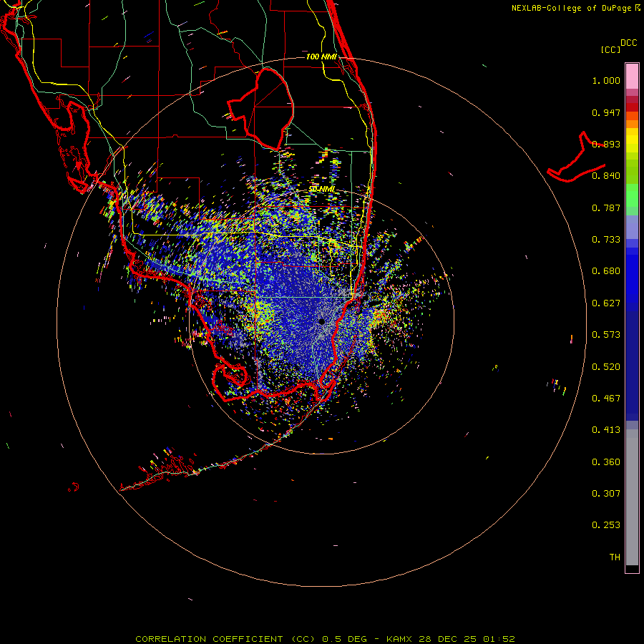Image resolution: width=644 pixels, height=644 pixels.
Task: Click the Correlation Coefficient KAMX caption
Action: point(325,639)
